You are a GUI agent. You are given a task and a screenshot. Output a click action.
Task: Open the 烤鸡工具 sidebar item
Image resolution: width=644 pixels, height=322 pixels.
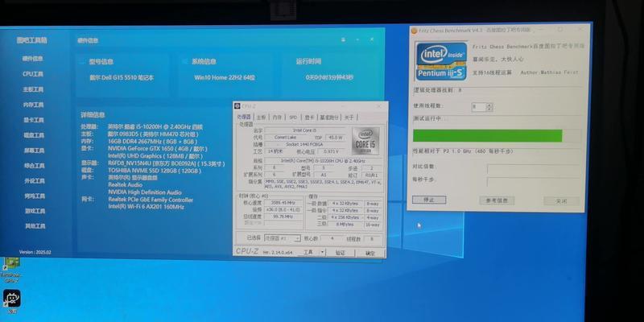coord(35,196)
